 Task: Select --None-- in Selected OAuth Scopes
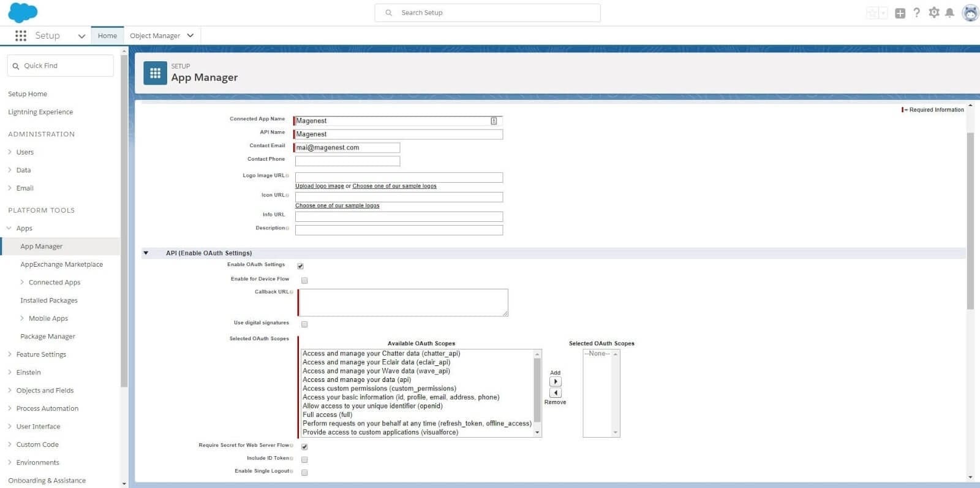pos(597,354)
